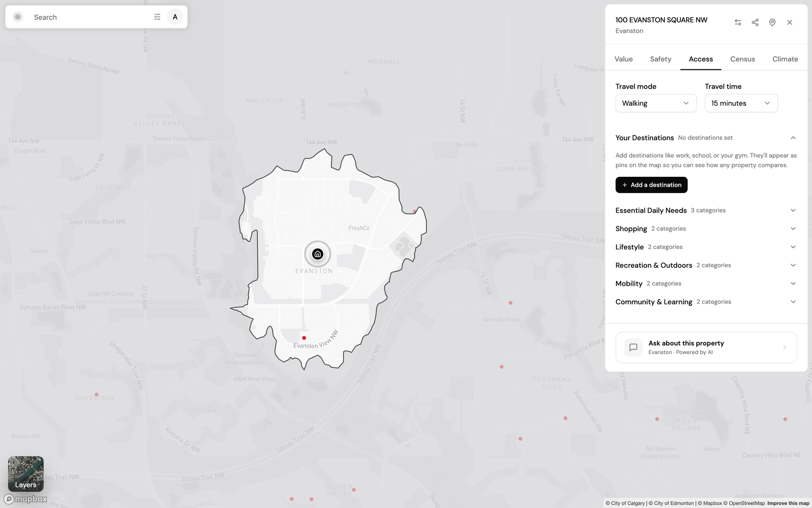Open the search filters icon
812x508 pixels.
pyautogui.click(x=157, y=17)
